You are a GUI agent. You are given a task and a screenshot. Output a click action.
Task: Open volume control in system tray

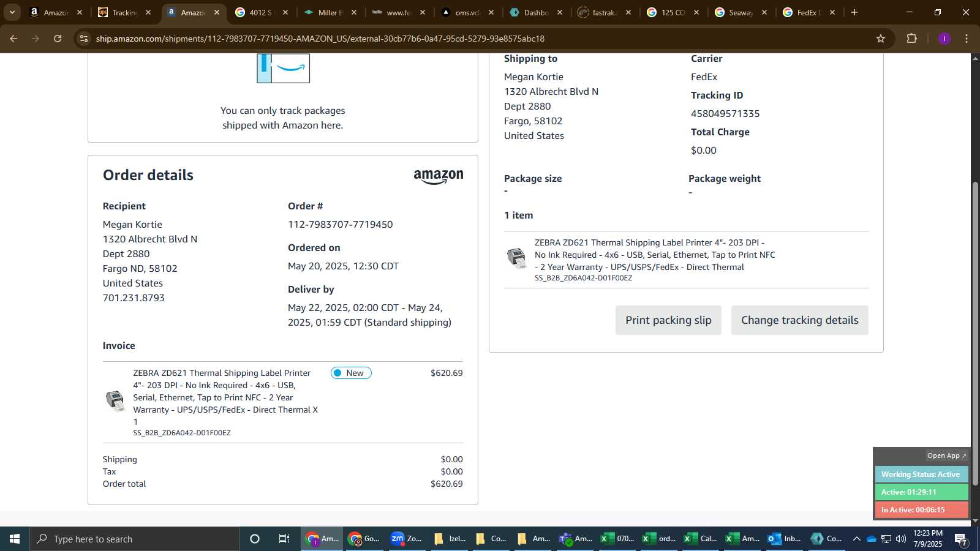click(x=901, y=539)
